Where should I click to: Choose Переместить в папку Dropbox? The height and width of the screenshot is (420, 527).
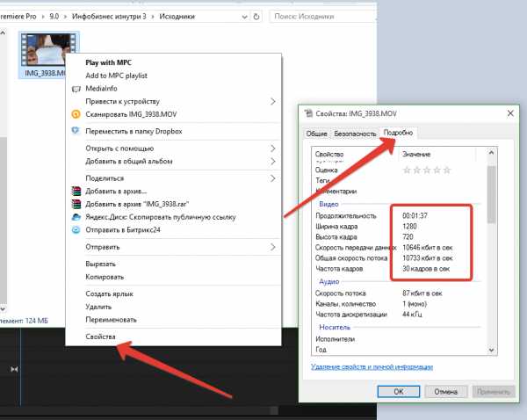134,131
